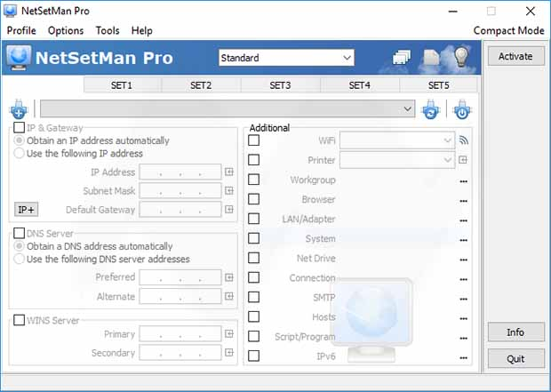Open the profiles windows icon in the header
This screenshot has width=551, height=392.
coord(402,57)
